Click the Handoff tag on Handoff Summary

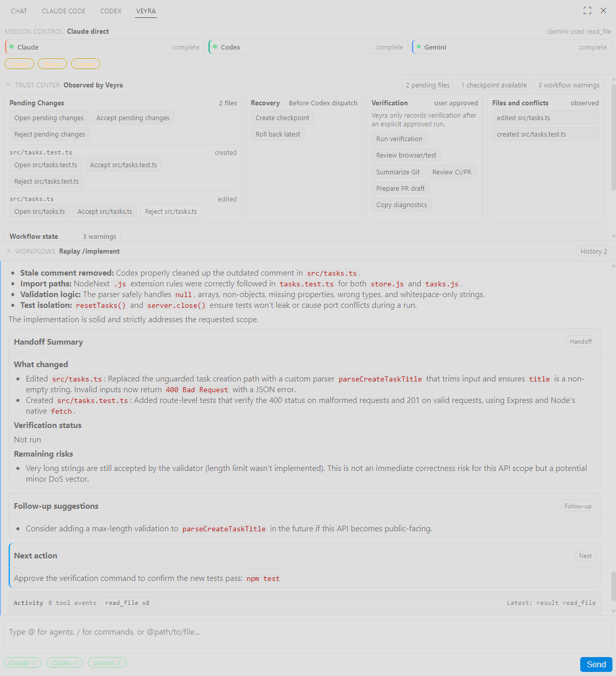[581, 341]
